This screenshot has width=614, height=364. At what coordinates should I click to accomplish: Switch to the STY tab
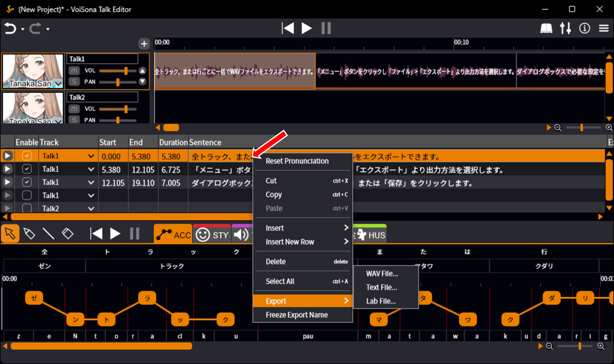point(212,235)
